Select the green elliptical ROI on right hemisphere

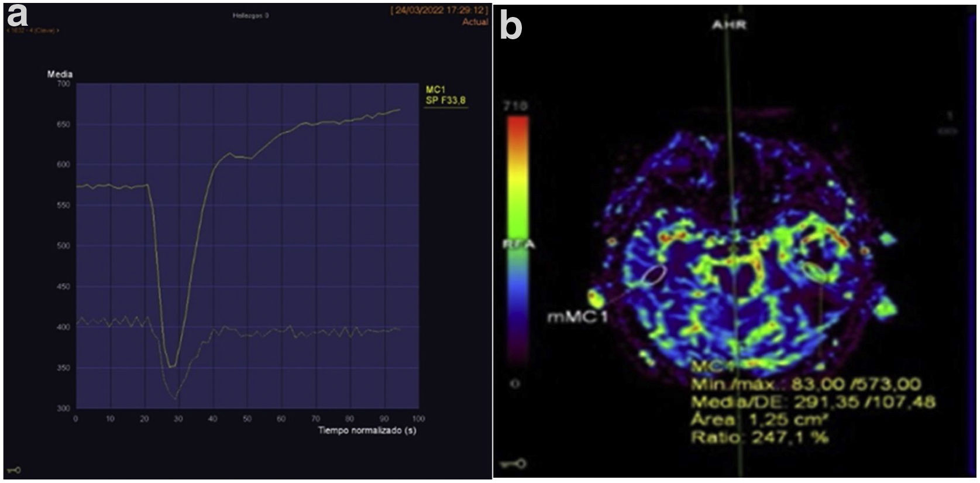coord(814,272)
